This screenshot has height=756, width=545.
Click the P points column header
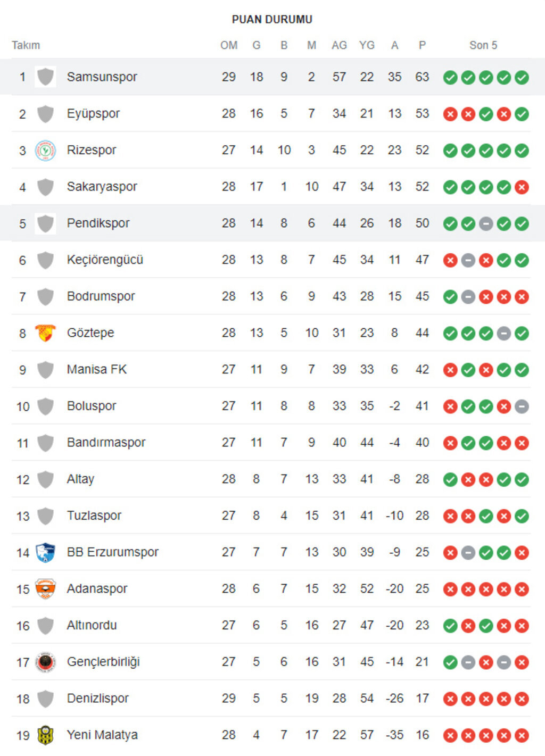click(422, 45)
